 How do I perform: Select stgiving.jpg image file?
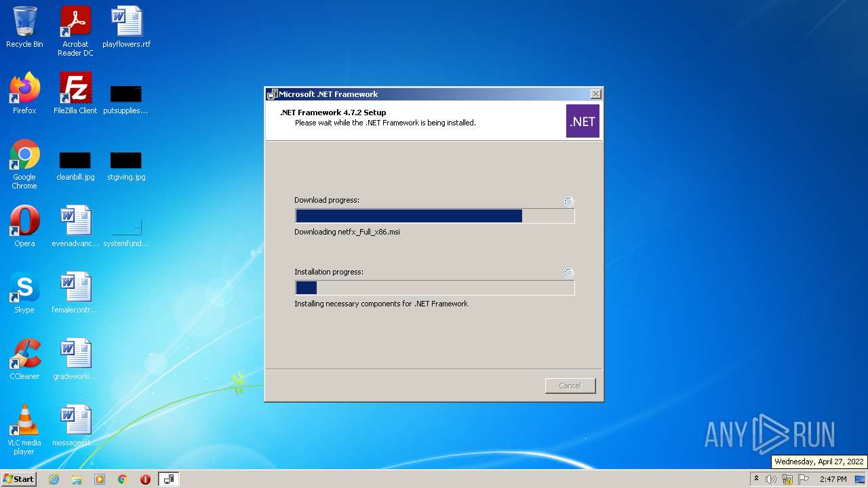point(126,165)
